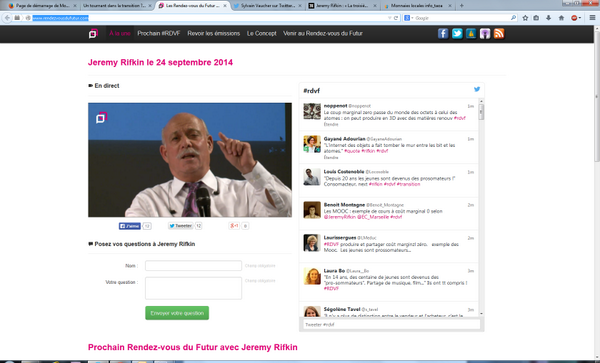Image resolution: width=600 pixels, height=363 pixels.
Task: Open the orange RSS feed icon
Action: click(499, 34)
